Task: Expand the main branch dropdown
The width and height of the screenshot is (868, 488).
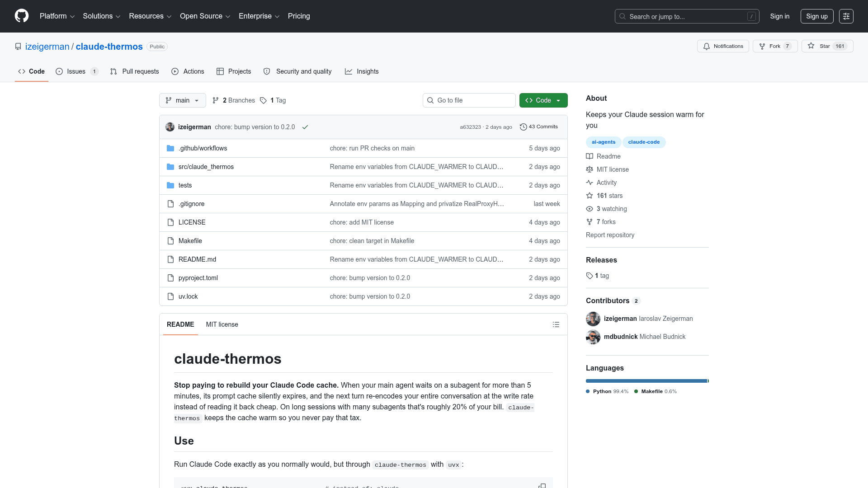Action: click(183, 100)
